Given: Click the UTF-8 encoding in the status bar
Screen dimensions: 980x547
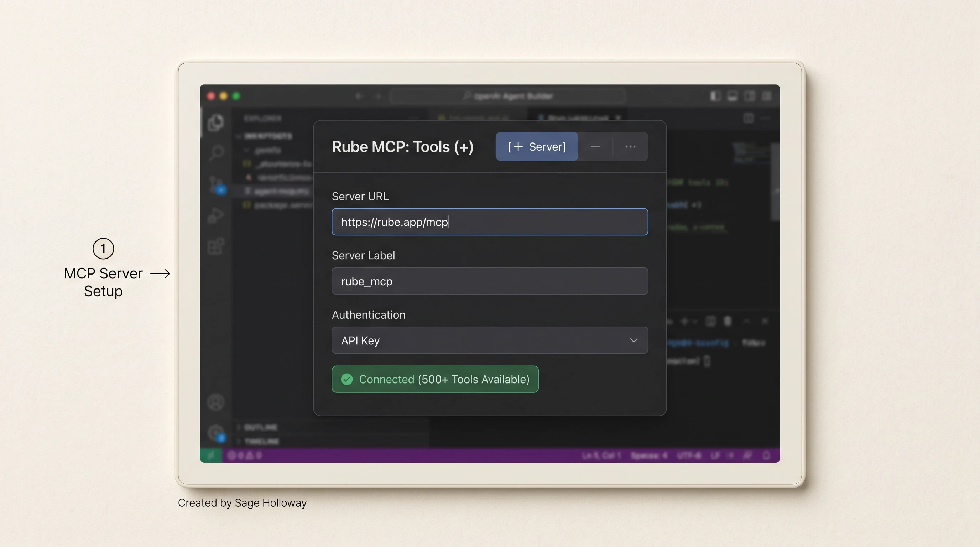Looking at the screenshot, I should [x=689, y=455].
